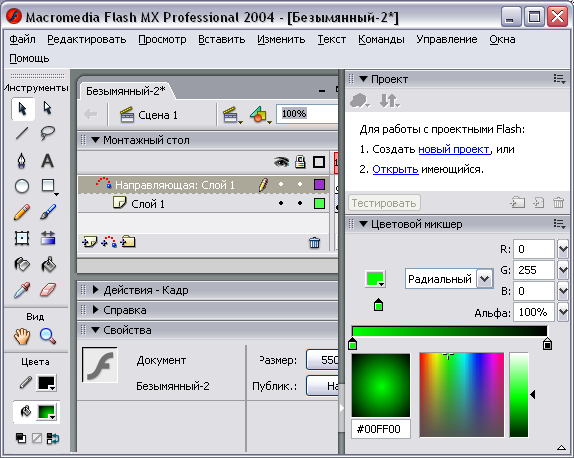Click the stroke color black swatch
574x458 pixels.
tap(46, 383)
